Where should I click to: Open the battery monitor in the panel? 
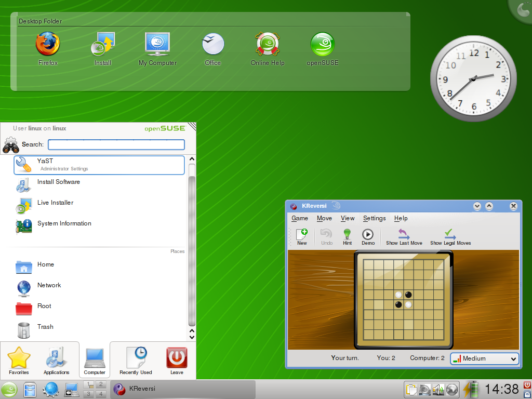471,389
